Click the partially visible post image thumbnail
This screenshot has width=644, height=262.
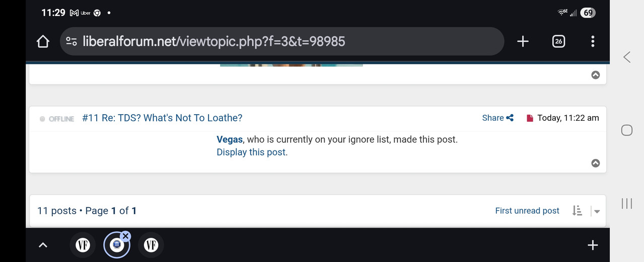[x=291, y=65]
